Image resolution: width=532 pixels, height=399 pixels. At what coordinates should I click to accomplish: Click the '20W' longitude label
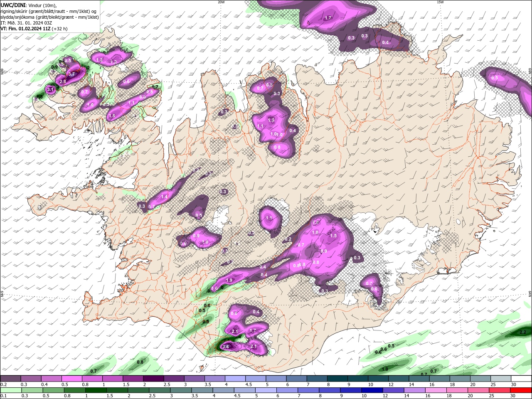tap(221, 2)
